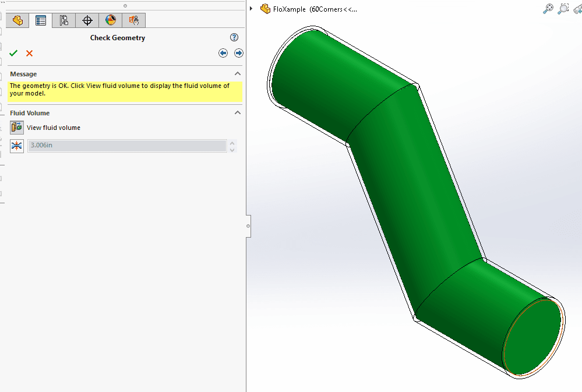Click the View fluid volume icon button
This screenshot has width=582, height=392.
pyautogui.click(x=17, y=128)
